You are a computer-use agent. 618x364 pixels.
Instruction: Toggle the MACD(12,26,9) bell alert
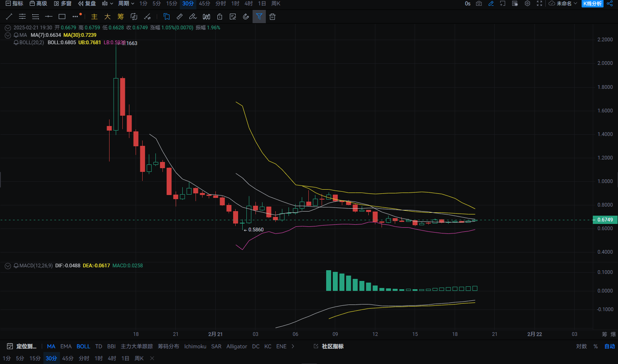click(x=16, y=266)
